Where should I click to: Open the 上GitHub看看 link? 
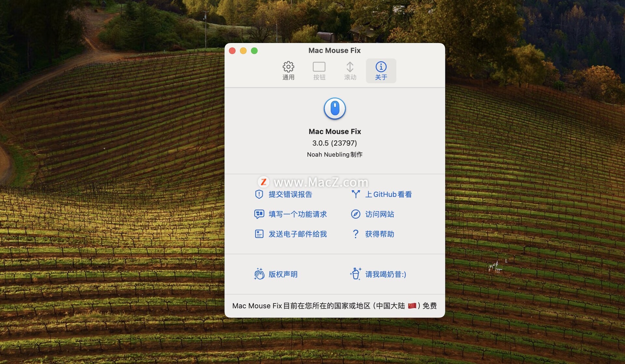click(388, 194)
